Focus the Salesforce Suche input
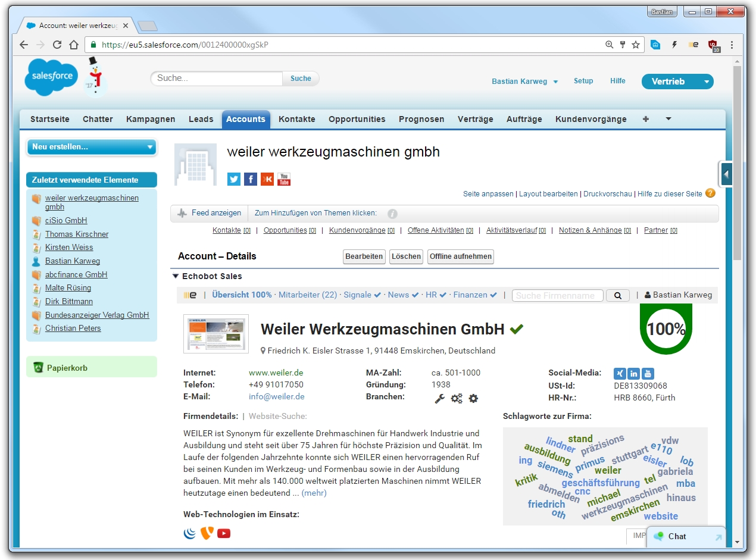 tap(217, 79)
